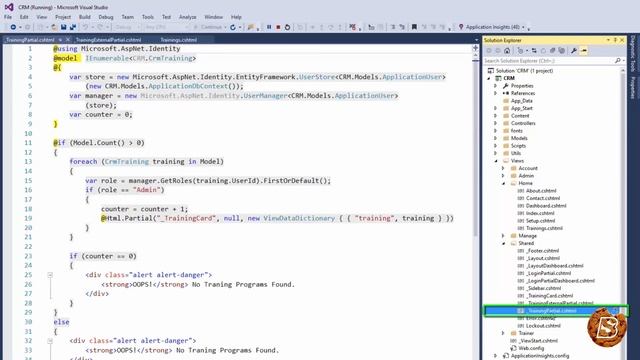Expand the Trainer folder
640x360 pixels.
(x=503, y=333)
